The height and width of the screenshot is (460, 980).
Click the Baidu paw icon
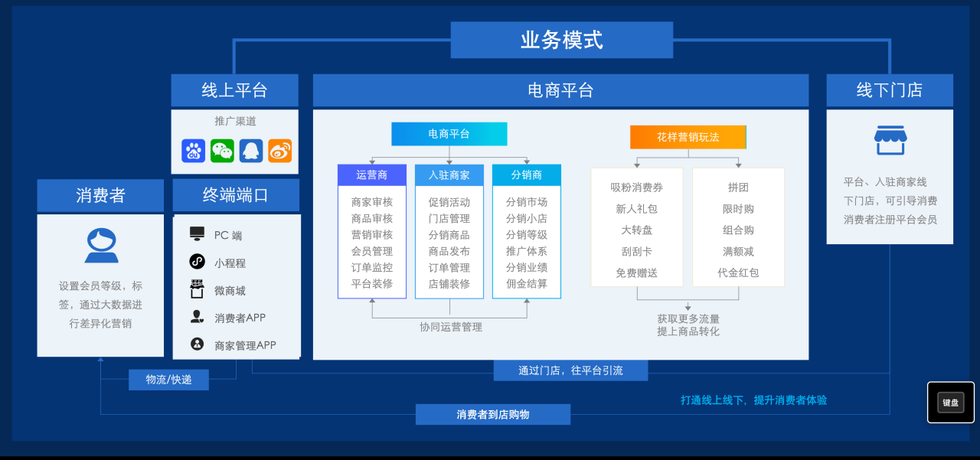[x=194, y=151]
